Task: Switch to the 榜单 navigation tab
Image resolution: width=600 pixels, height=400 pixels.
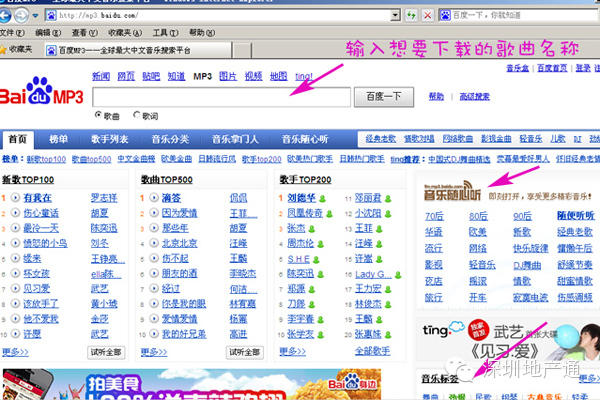Action: tap(58, 139)
